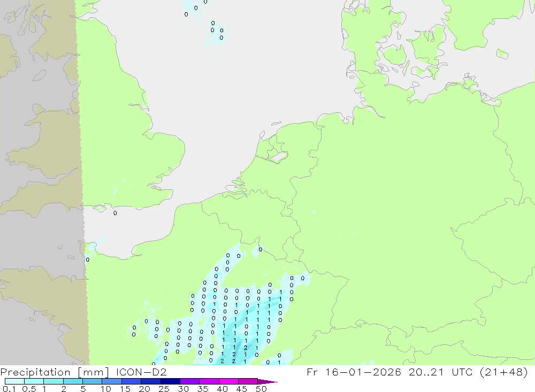The image size is (535, 392).
Task: Click the dark navy 25–30 mm legend swatch
Action: pyautogui.click(x=170, y=381)
